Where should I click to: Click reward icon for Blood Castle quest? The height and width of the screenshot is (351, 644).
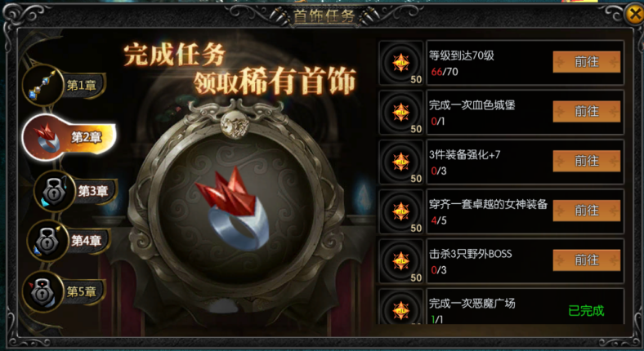400,113
